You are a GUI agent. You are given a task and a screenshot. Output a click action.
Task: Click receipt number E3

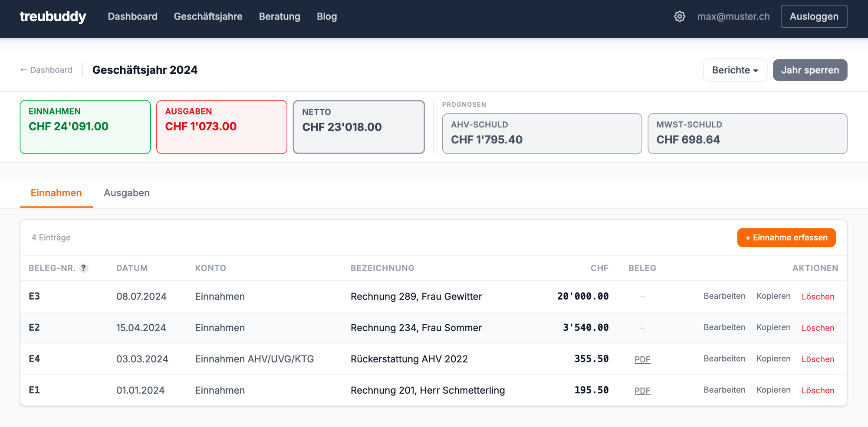click(34, 296)
